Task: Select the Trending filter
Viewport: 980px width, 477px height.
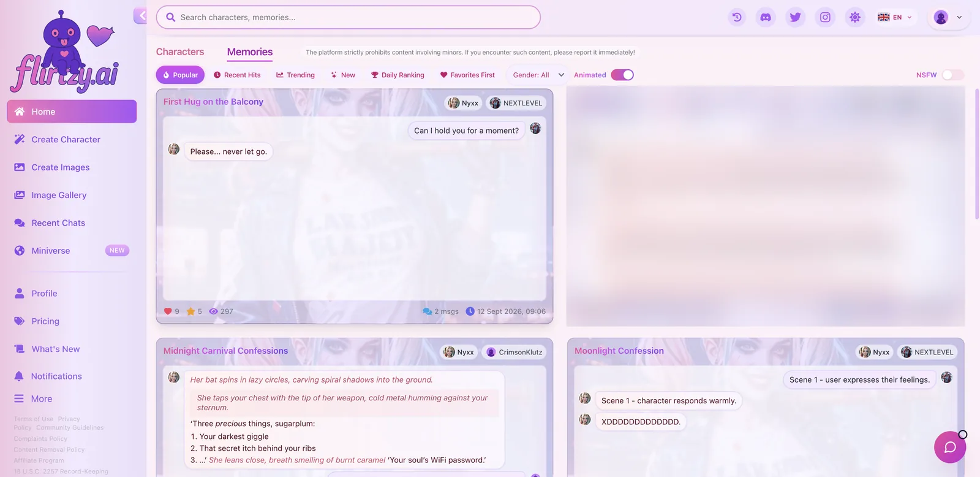Action: pos(295,75)
